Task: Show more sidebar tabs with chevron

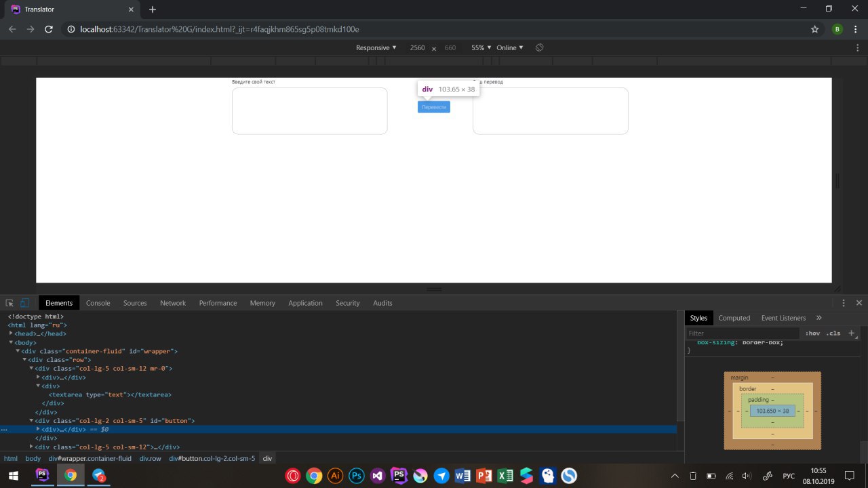Action: pos(818,318)
